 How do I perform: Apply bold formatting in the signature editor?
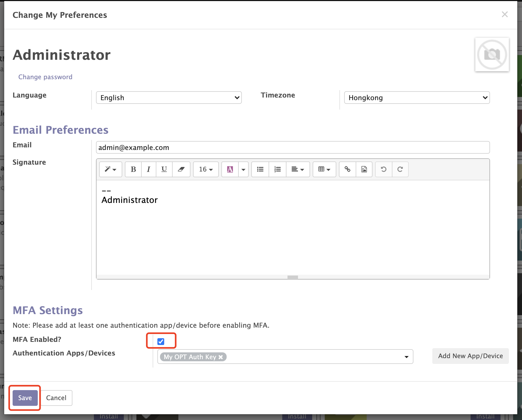pyautogui.click(x=133, y=169)
